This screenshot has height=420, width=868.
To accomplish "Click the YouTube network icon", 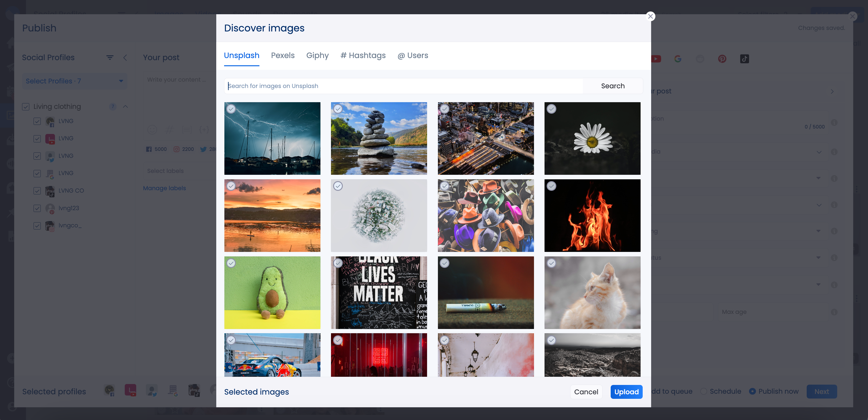I will click(656, 59).
